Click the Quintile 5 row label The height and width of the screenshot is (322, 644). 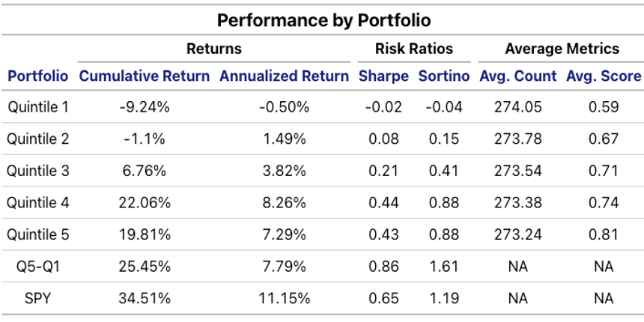[x=38, y=234]
